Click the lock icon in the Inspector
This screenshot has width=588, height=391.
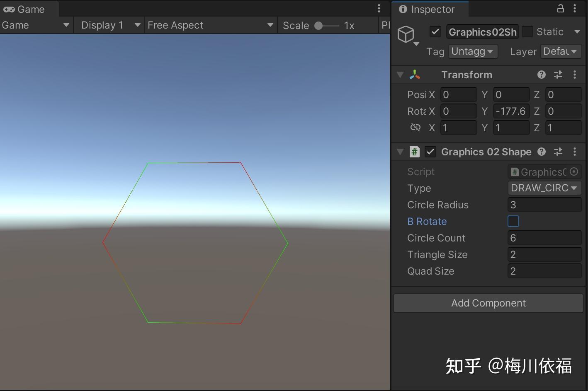[x=560, y=8]
